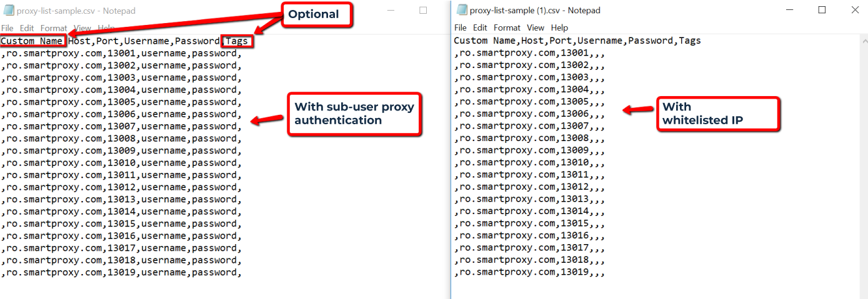Click port 13009 username,password line in left window
The height and width of the screenshot is (299, 868).
coord(121,151)
